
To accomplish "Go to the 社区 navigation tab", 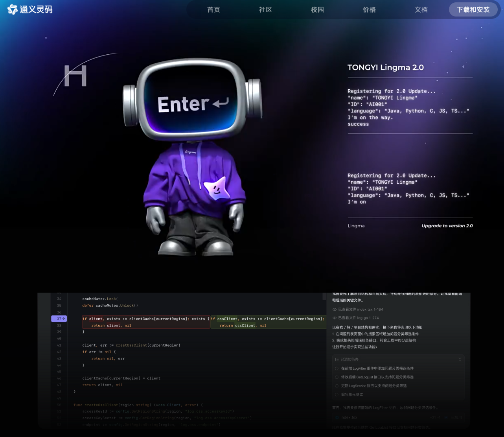I will click(265, 10).
